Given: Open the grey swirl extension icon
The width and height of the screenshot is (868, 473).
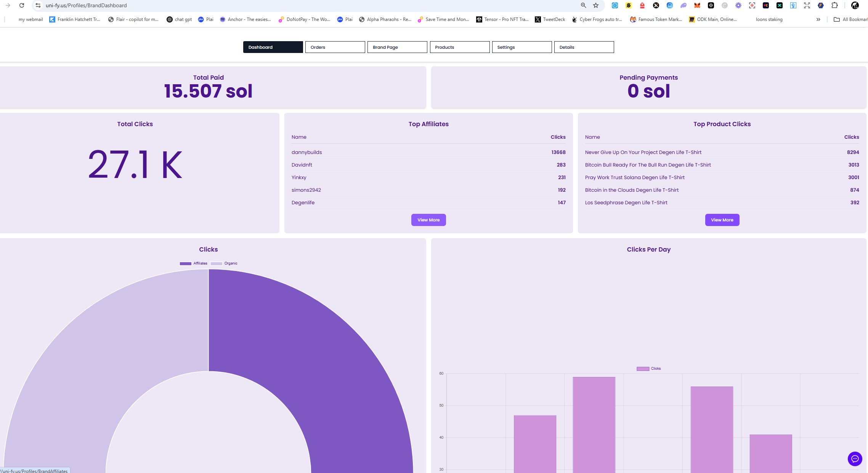Looking at the screenshot, I should (x=725, y=5).
